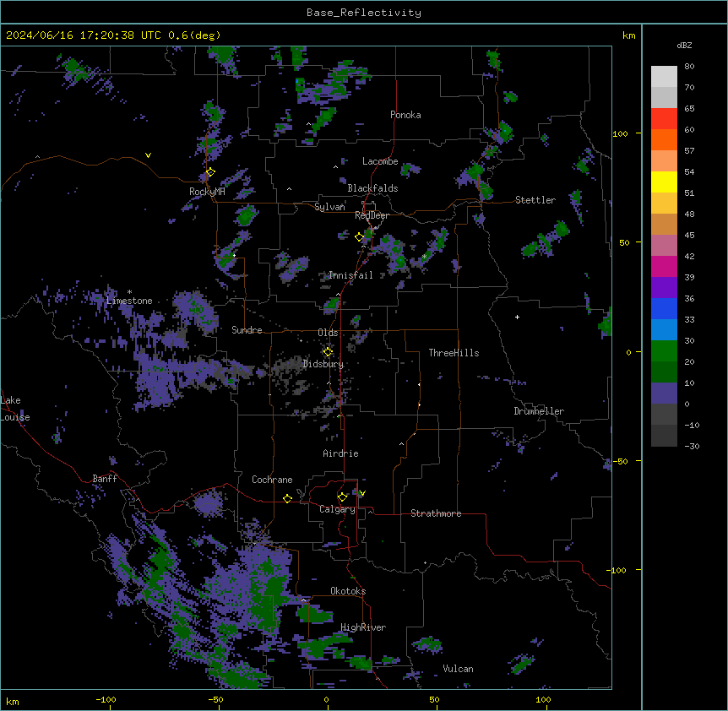The width and height of the screenshot is (728, 711).
Task: Click the ThreeHills town label
Action: click(454, 353)
